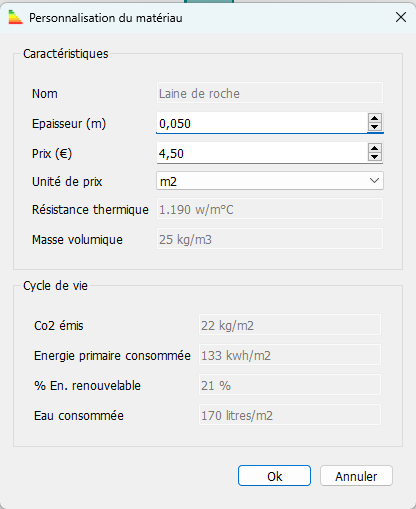The width and height of the screenshot is (416, 509).
Task: Select the m2 text in unit combo box
Action: pyautogui.click(x=168, y=182)
